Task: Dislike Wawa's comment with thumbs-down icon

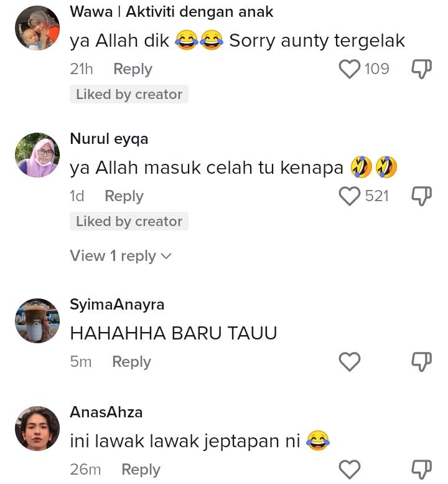Action: [x=422, y=69]
